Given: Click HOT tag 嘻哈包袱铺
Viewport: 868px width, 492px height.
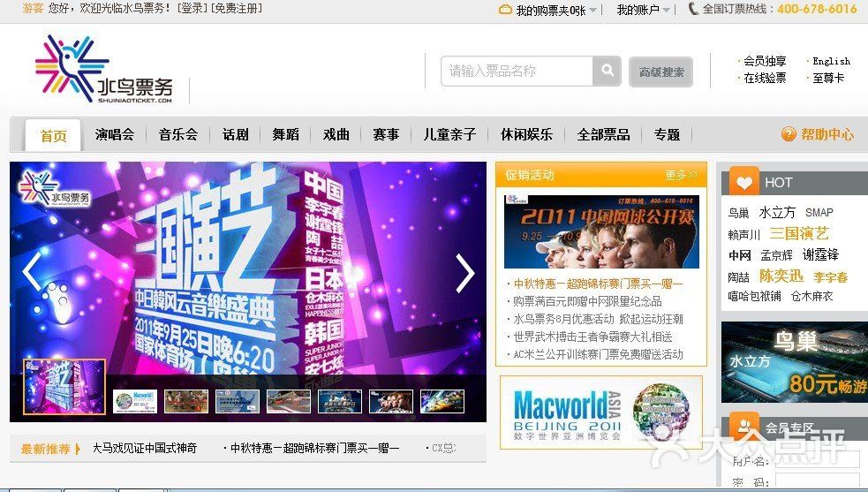Looking at the screenshot, I should pos(754,297).
